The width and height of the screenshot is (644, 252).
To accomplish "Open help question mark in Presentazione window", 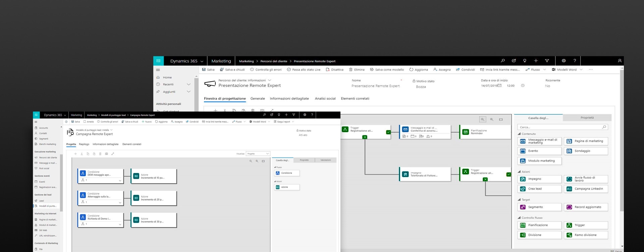I will pyautogui.click(x=575, y=61).
